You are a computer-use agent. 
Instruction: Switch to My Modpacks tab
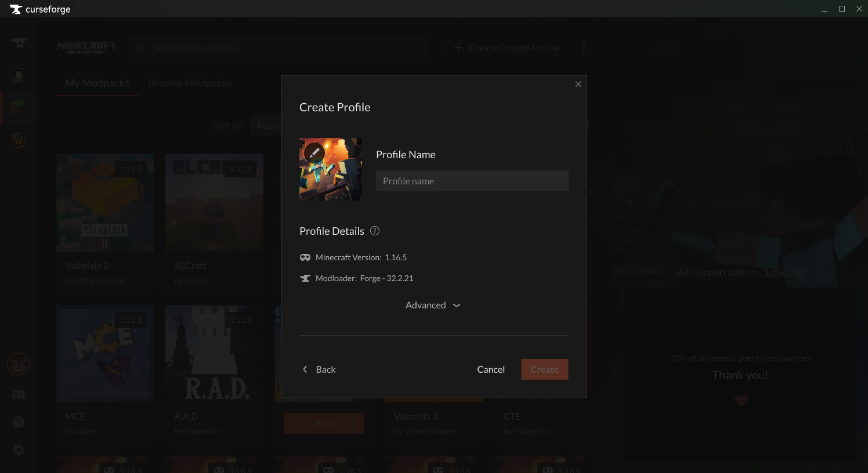point(97,83)
